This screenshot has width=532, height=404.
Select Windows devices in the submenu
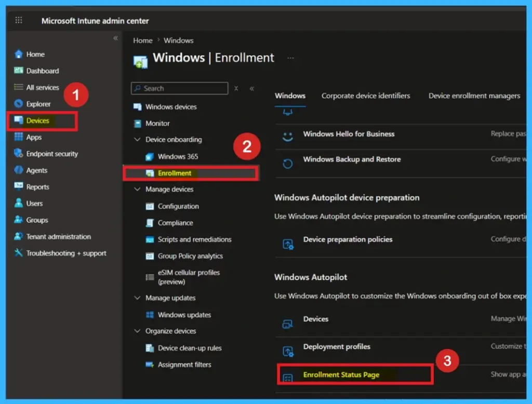tap(171, 107)
